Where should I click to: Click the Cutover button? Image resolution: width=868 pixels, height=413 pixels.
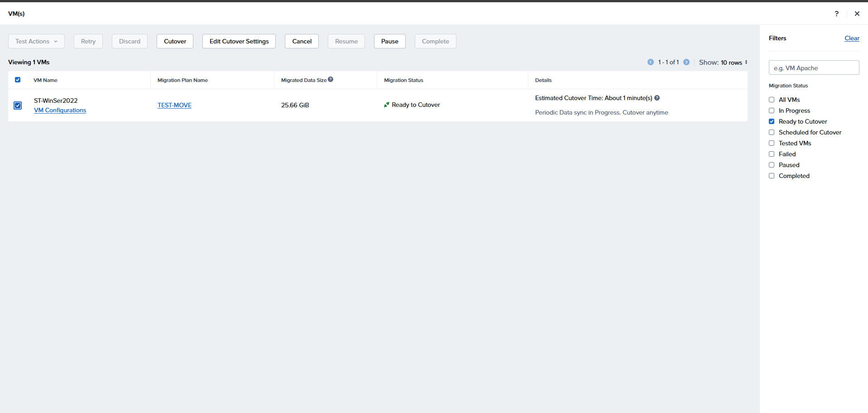[x=175, y=41]
